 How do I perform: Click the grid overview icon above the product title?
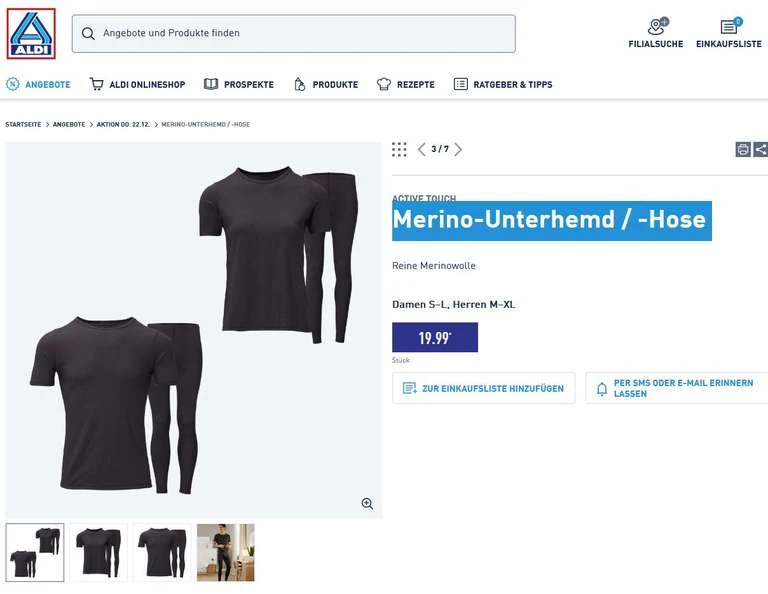click(x=399, y=149)
